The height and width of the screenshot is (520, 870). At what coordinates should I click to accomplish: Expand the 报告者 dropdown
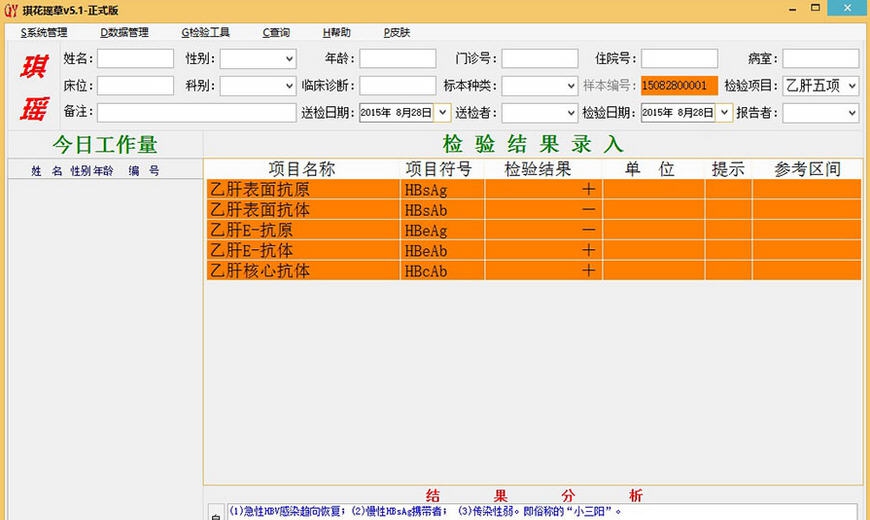tap(852, 113)
